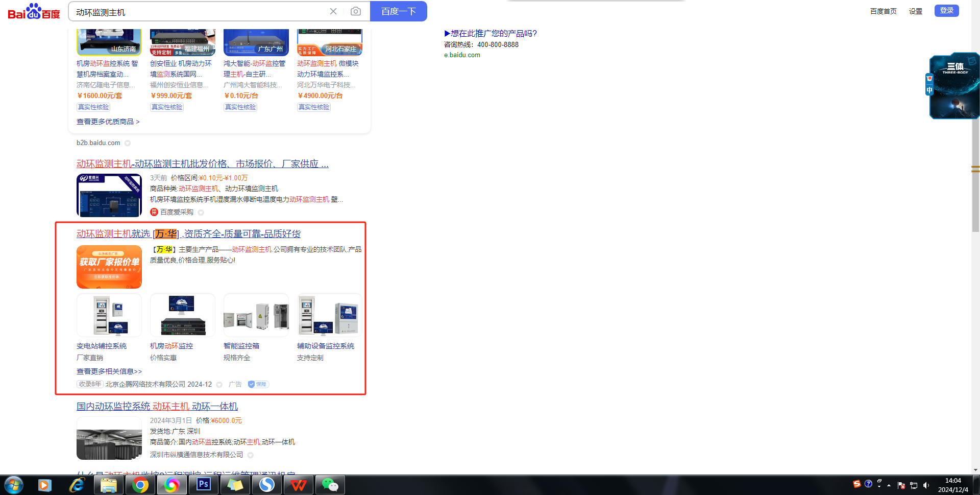This screenshot has height=495, width=980.
Task: Open the Action Center flag icon
Action: pos(901,485)
